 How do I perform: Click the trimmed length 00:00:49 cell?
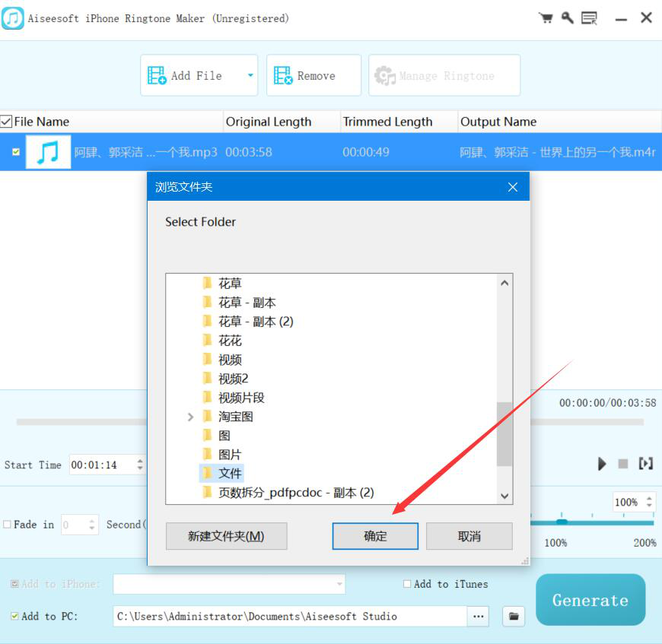click(x=365, y=152)
